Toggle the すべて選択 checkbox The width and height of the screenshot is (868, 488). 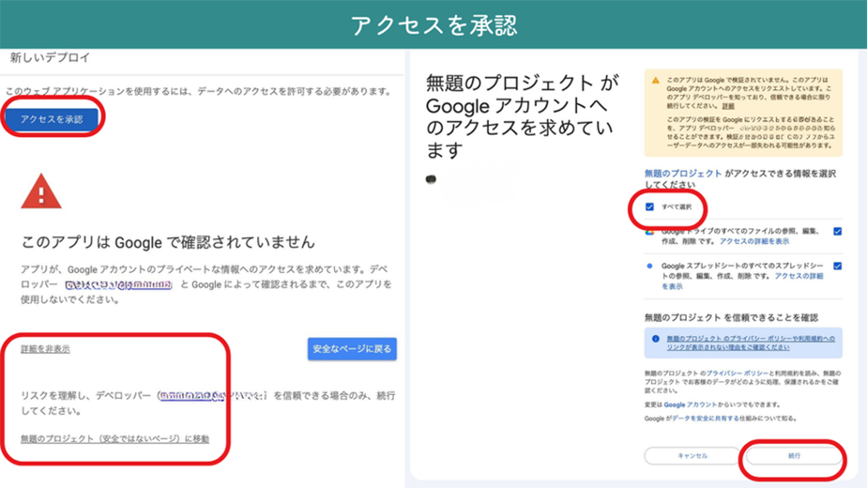click(x=649, y=207)
